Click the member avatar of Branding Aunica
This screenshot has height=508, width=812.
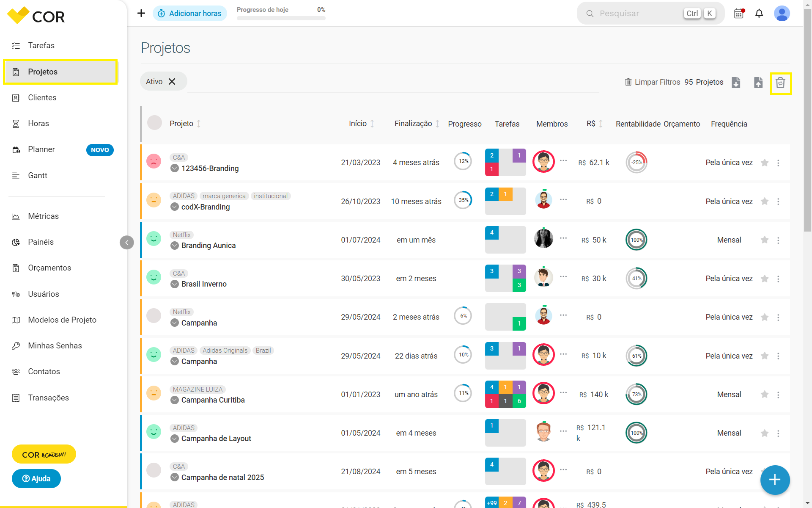(x=543, y=238)
